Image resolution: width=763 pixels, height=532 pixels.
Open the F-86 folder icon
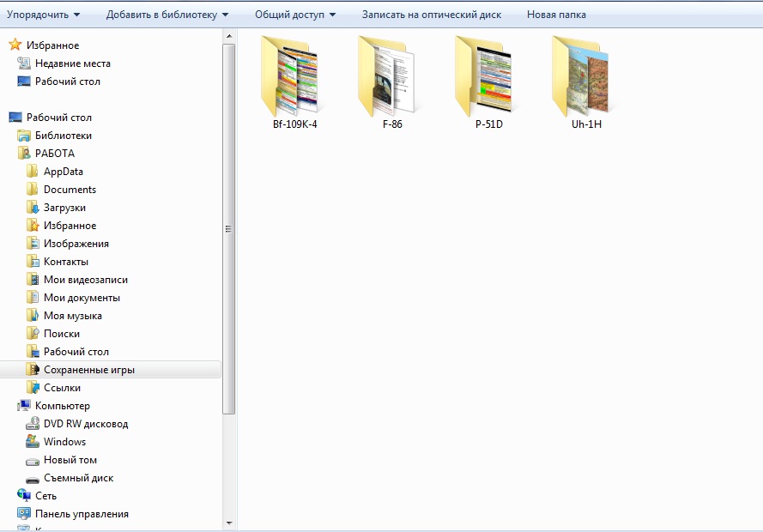(387, 76)
